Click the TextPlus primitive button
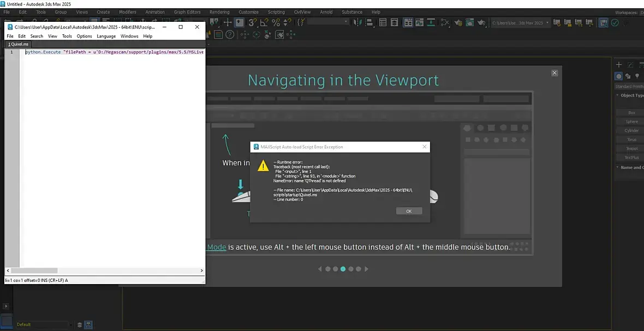644x331 pixels. 631,158
